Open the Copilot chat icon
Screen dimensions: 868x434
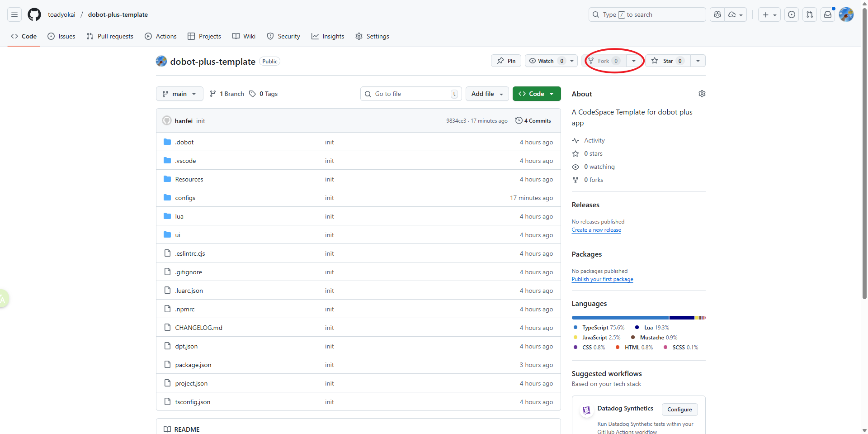point(717,14)
